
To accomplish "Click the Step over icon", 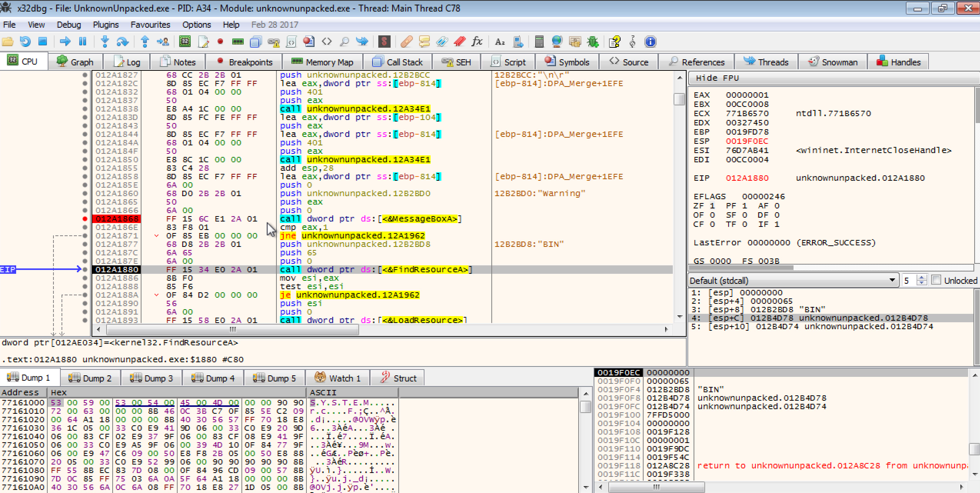I will 122,42.
